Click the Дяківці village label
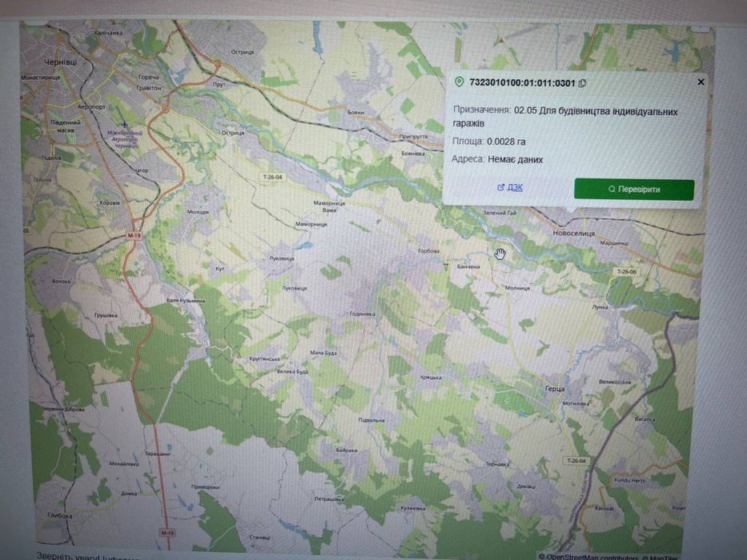The image size is (747, 560). (527, 486)
